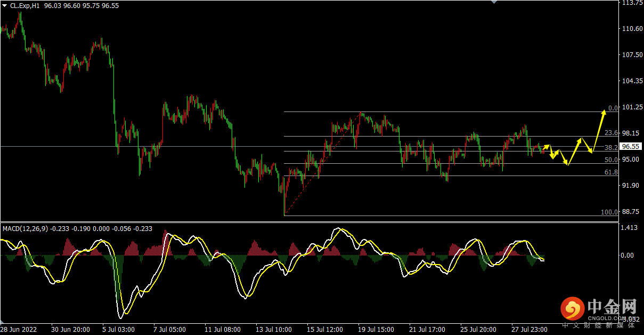Click the 25 Jul 20:00 time label
Viewport: 644px width, 335px height.
point(478,330)
